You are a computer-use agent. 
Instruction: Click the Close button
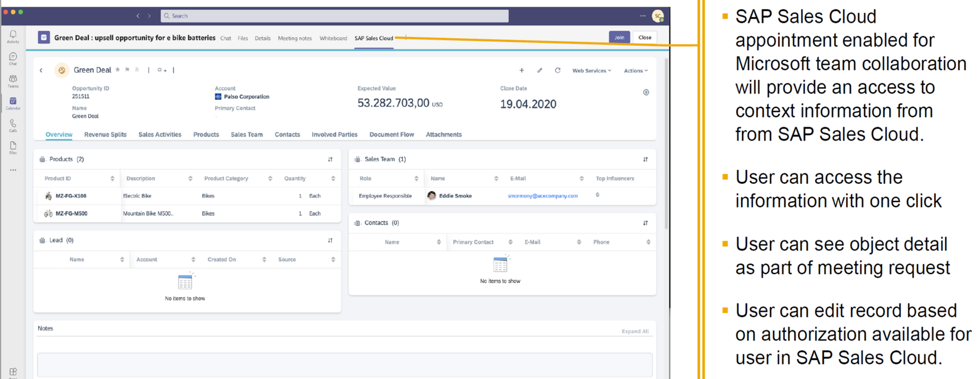(x=645, y=37)
